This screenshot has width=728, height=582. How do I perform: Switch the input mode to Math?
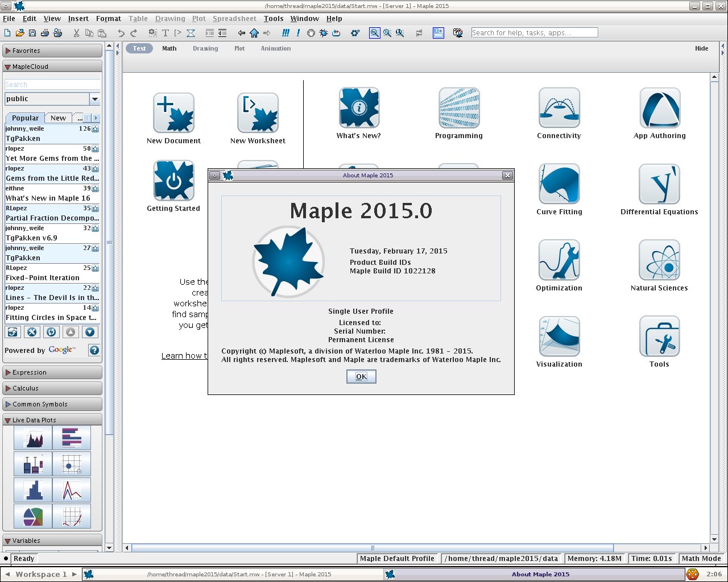coord(169,48)
